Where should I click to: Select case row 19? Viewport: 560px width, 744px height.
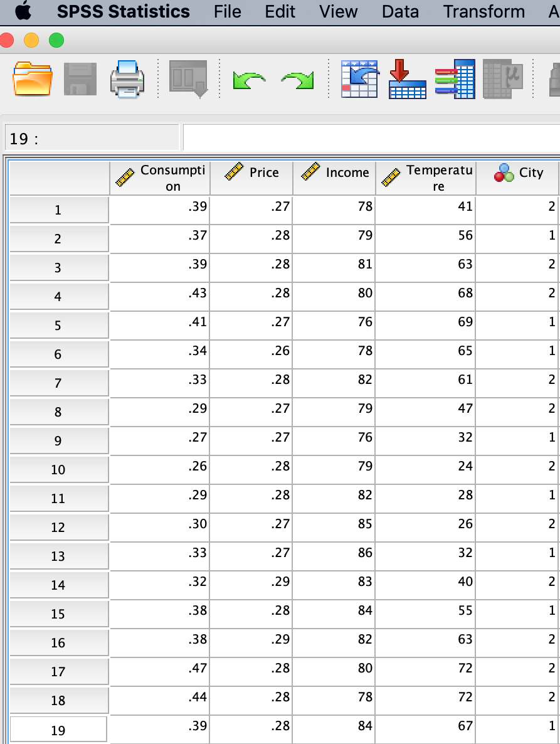click(58, 729)
